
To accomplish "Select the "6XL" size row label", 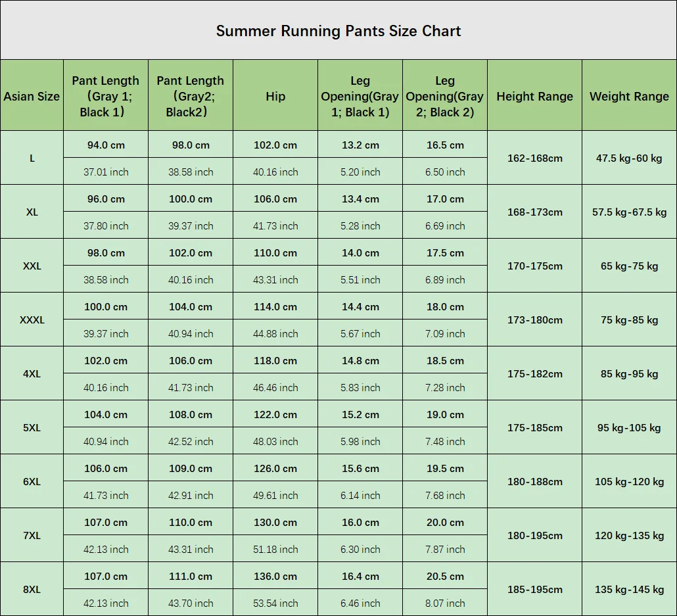I will click(x=32, y=482).
